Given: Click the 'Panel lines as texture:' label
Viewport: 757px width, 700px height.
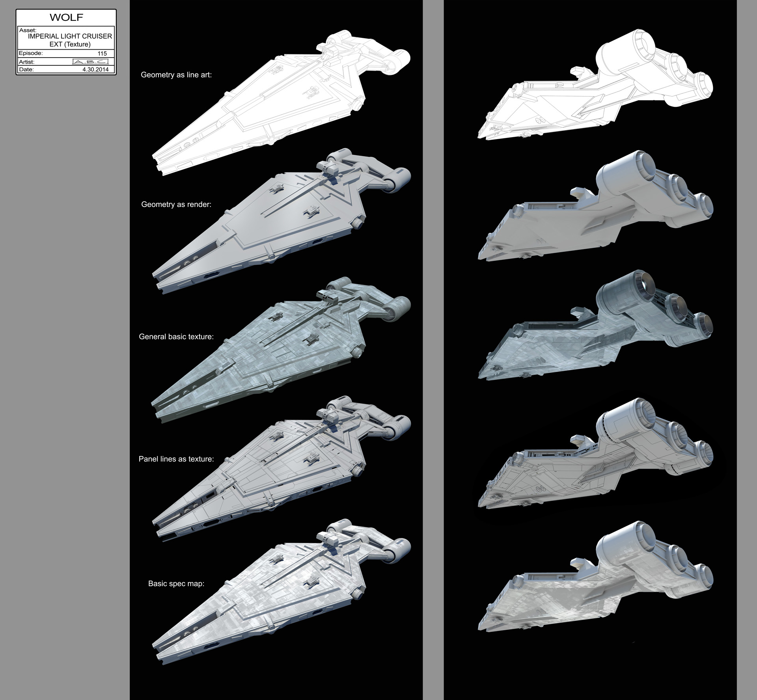Looking at the screenshot, I should pyautogui.click(x=176, y=459).
